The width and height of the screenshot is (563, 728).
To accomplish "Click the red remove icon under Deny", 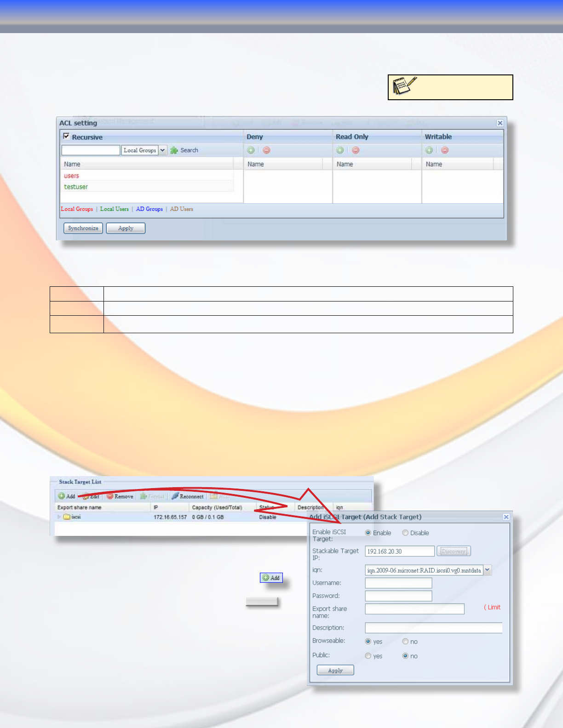I will 267,150.
